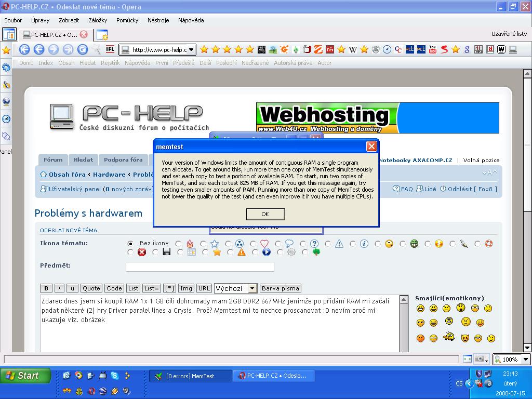
Task: Select the blue star topic icon radio button
Action: [x=203, y=244]
